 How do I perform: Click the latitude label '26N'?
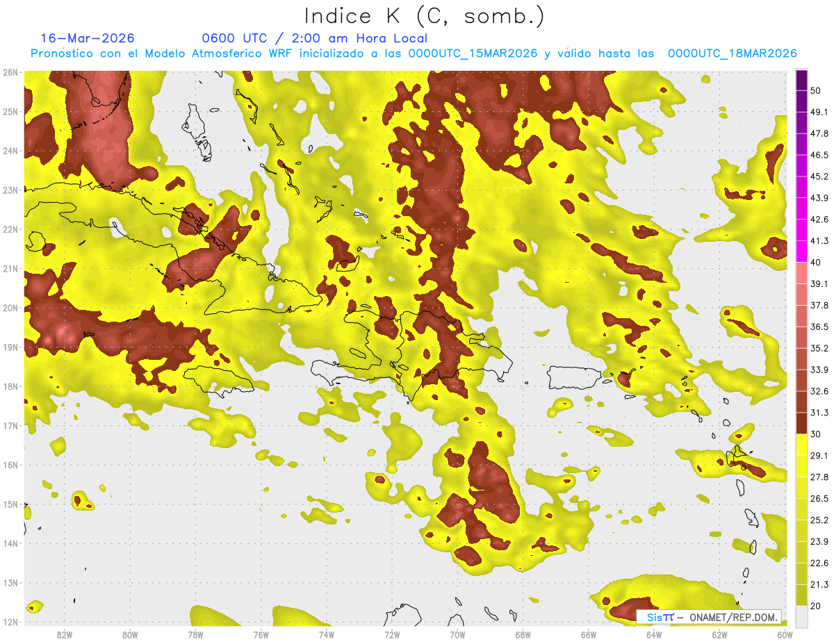tap(10, 72)
